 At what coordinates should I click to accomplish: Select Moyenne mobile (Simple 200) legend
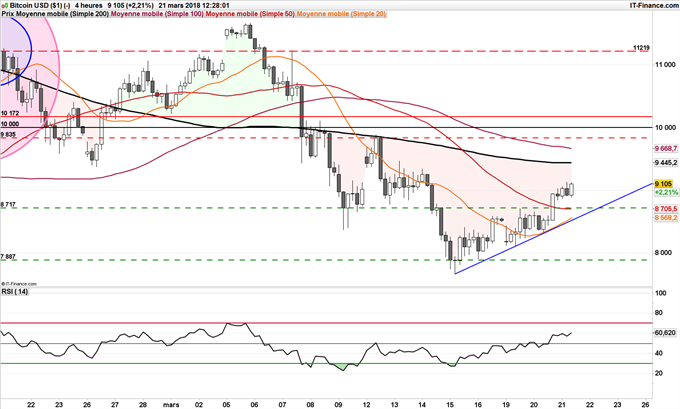tap(63, 14)
